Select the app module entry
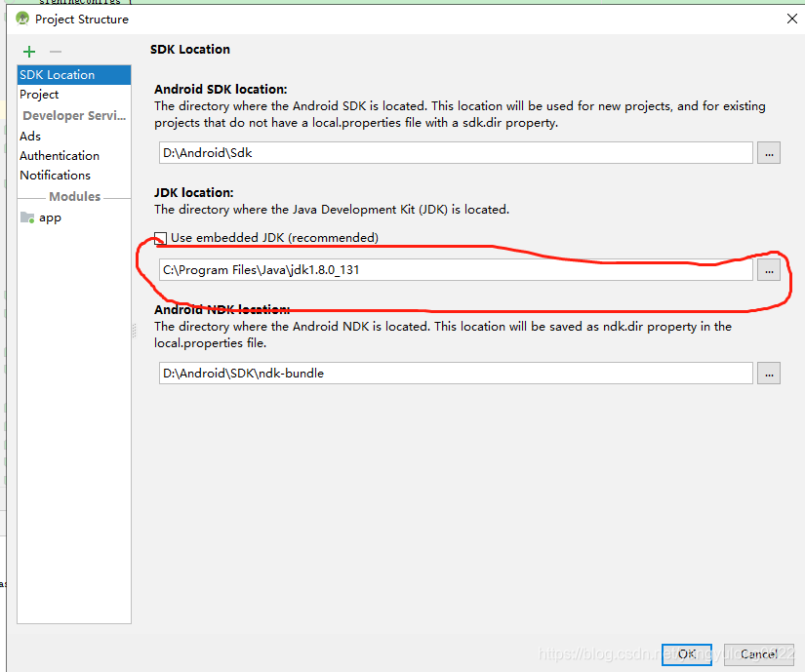The image size is (805, 672). [x=74, y=217]
